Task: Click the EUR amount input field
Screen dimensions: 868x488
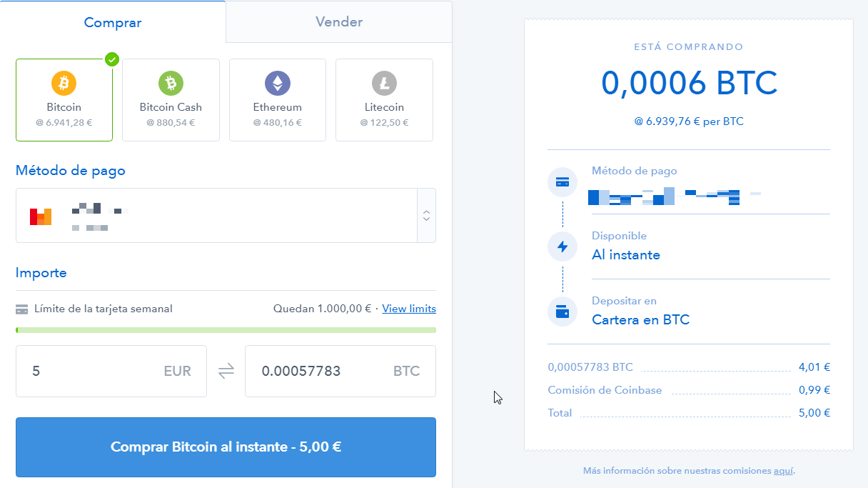Action: [x=93, y=371]
